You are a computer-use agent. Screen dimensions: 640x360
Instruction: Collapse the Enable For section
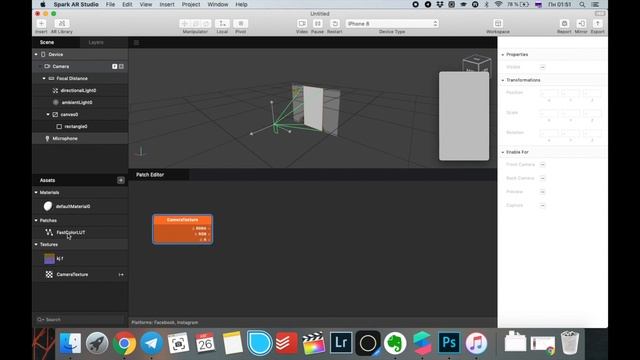click(503, 152)
